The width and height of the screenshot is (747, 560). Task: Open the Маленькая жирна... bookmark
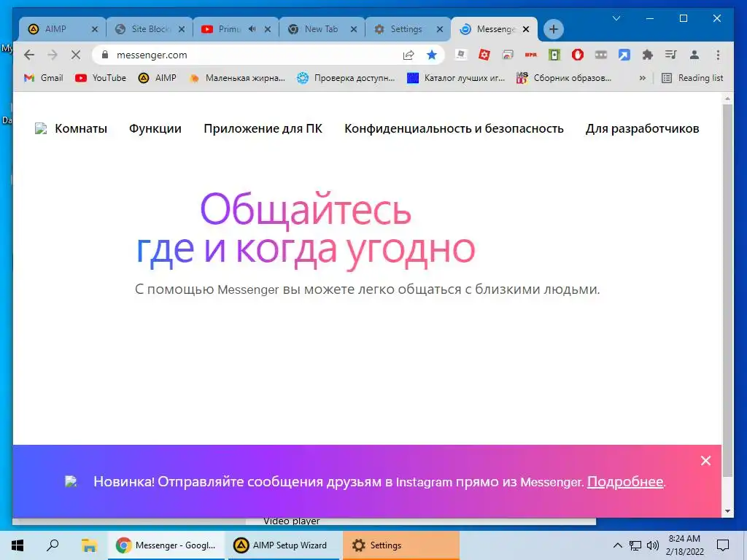point(237,77)
